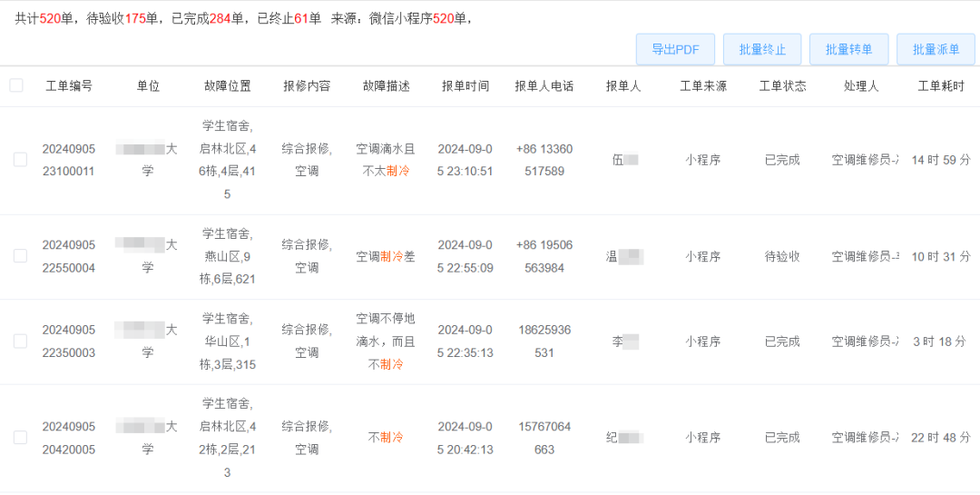This screenshot has height=495, width=980.
Task: Click the 导出PDF button
Action: (x=675, y=49)
